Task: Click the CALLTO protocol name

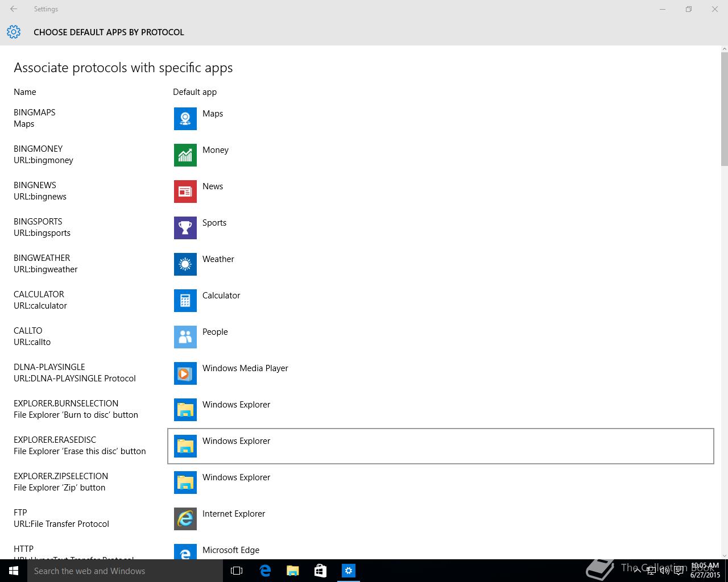Action: (28, 331)
